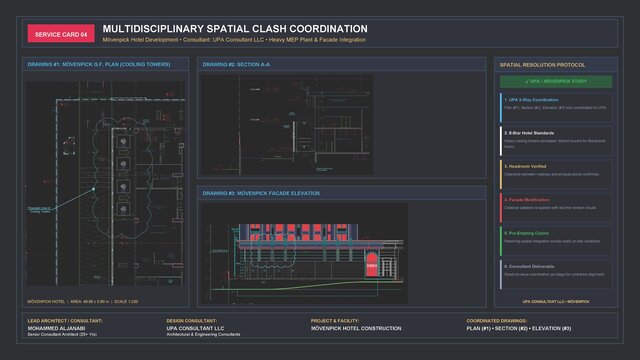Click the MÖVENPICK HOTEL area and scale caption
Image resolution: width=640 pixels, height=360 pixels.
tap(83, 302)
